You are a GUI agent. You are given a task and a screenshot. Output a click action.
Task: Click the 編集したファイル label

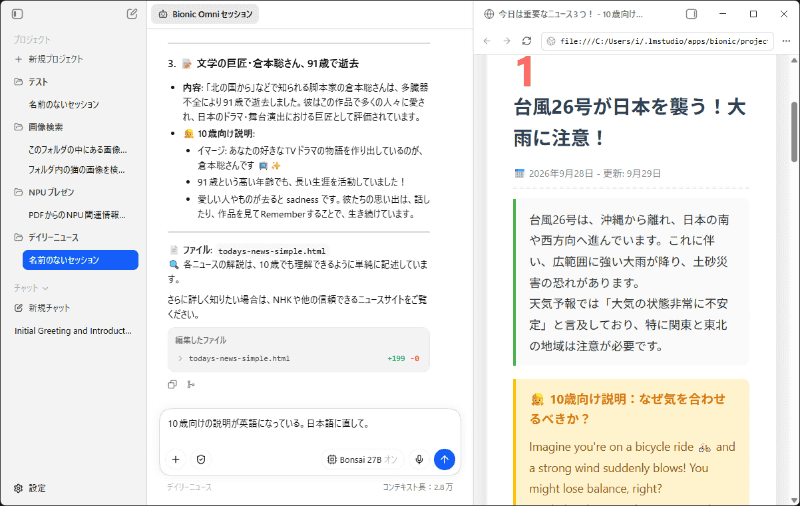tap(201, 340)
